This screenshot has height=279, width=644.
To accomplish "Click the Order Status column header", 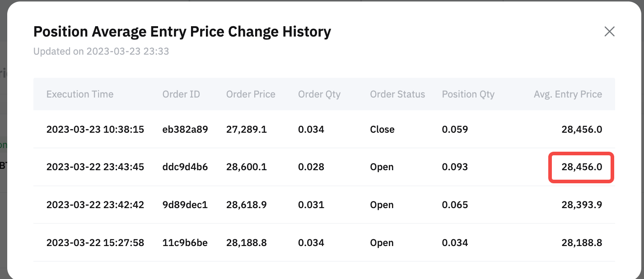I will point(397,94).
